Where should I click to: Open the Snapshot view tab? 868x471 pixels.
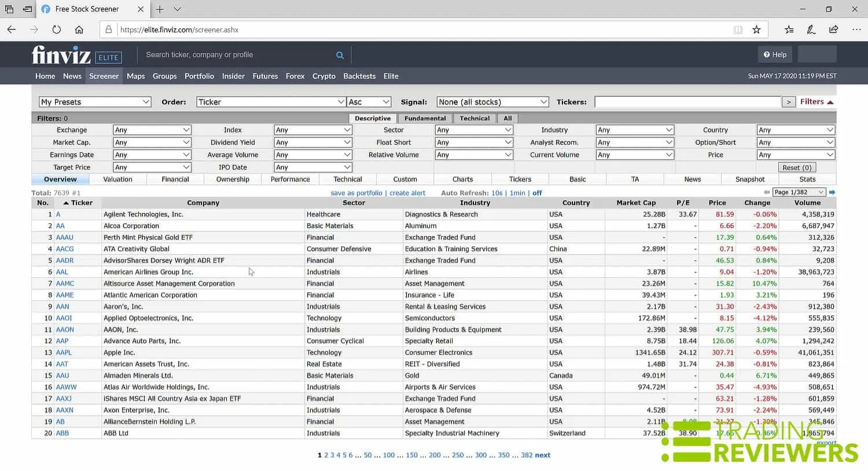[750, 179]
